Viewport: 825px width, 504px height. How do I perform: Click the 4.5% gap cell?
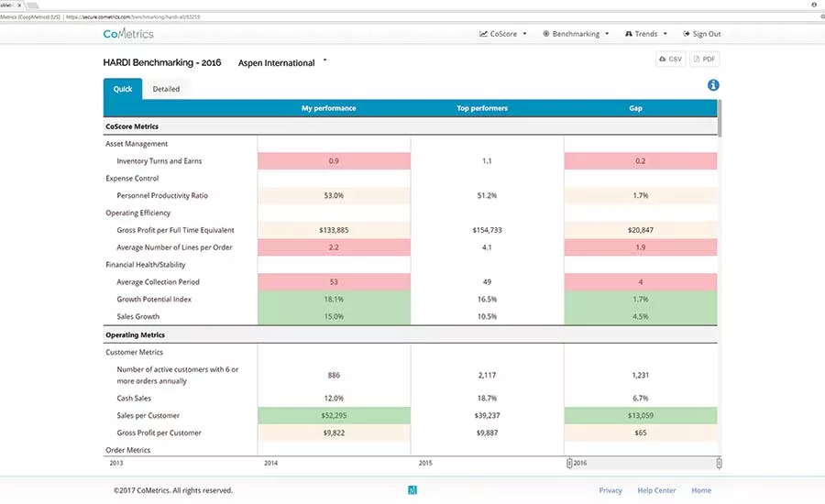pyautogui.click(x=641, y=316)
